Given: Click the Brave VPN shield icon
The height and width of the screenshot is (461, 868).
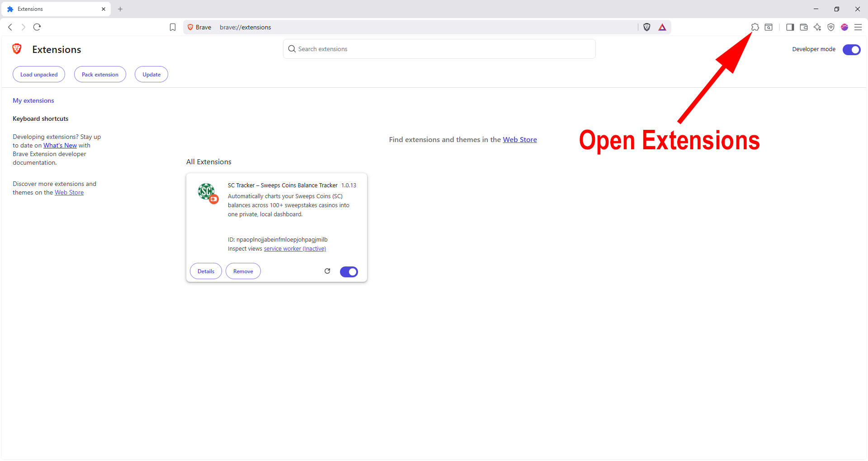Looking at the screenshot, I should tap(830, 27).
